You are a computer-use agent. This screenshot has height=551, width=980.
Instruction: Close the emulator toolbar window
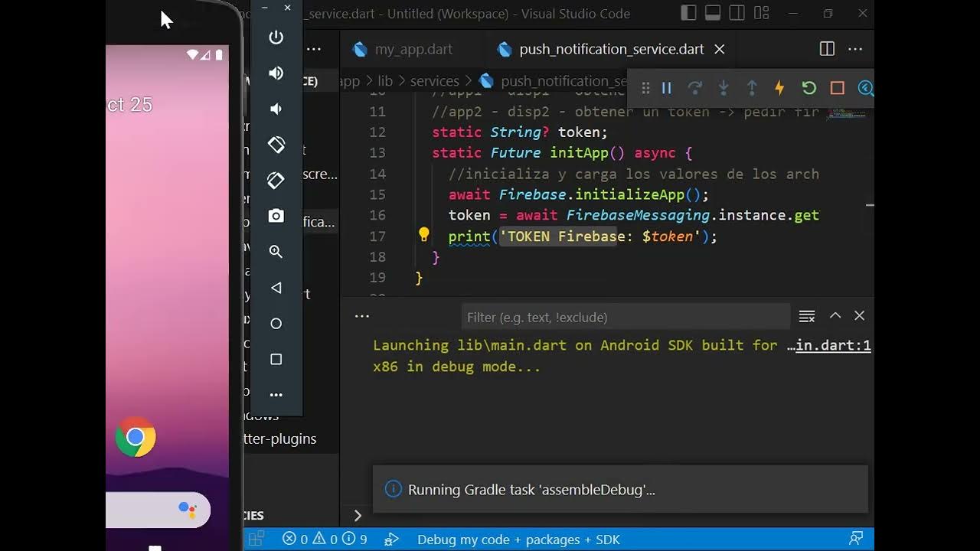[x=287, y=8]
